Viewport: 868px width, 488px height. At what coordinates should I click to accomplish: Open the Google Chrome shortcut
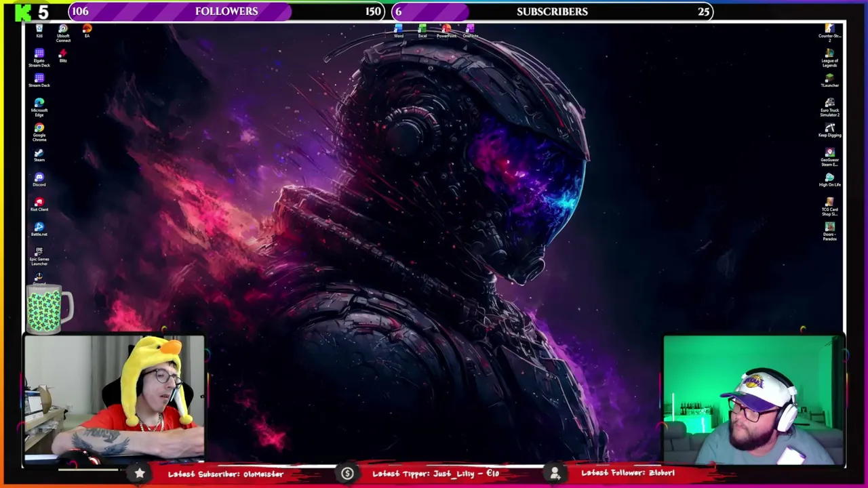(x=39, y=132)
